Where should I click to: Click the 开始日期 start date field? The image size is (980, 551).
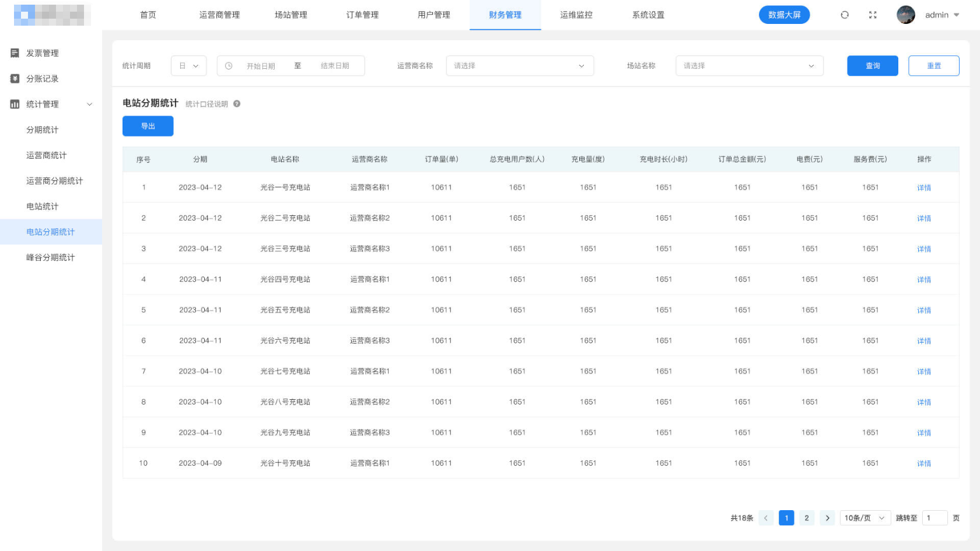pos(261,66)
